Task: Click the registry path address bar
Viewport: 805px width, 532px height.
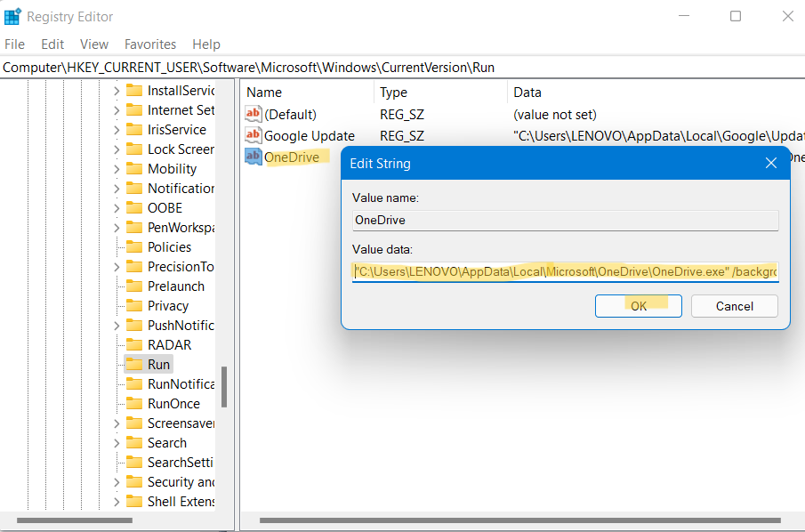Action: click(402, 68)
